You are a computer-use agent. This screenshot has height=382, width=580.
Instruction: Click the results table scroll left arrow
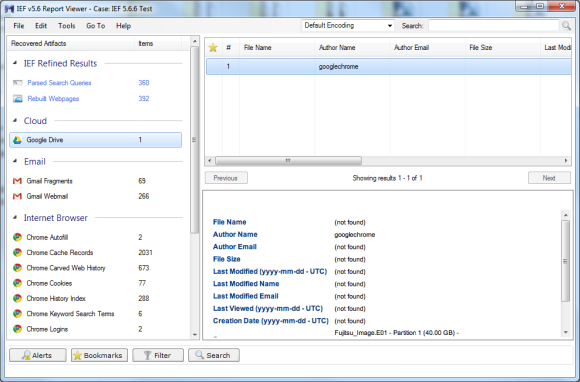[210, 160]
